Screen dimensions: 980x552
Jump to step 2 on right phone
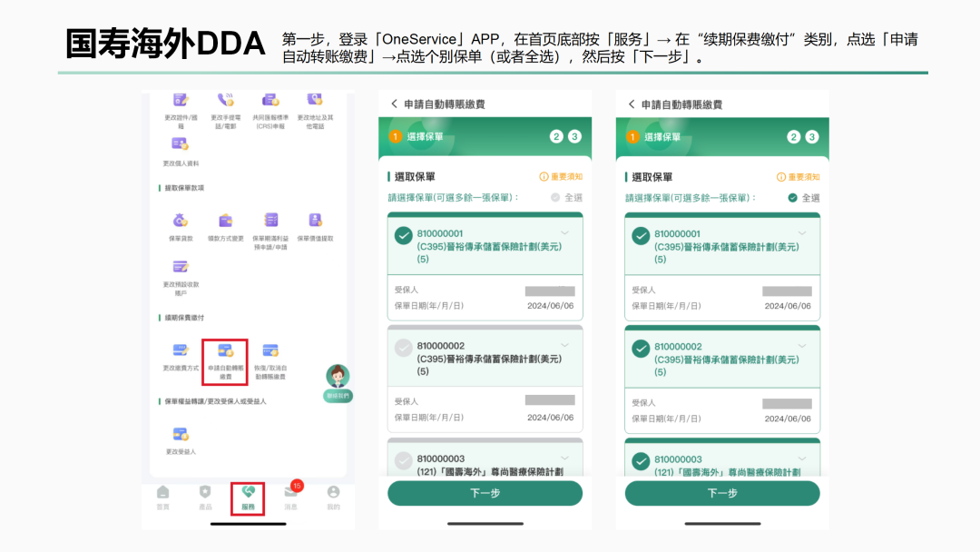tap(794, 137)
